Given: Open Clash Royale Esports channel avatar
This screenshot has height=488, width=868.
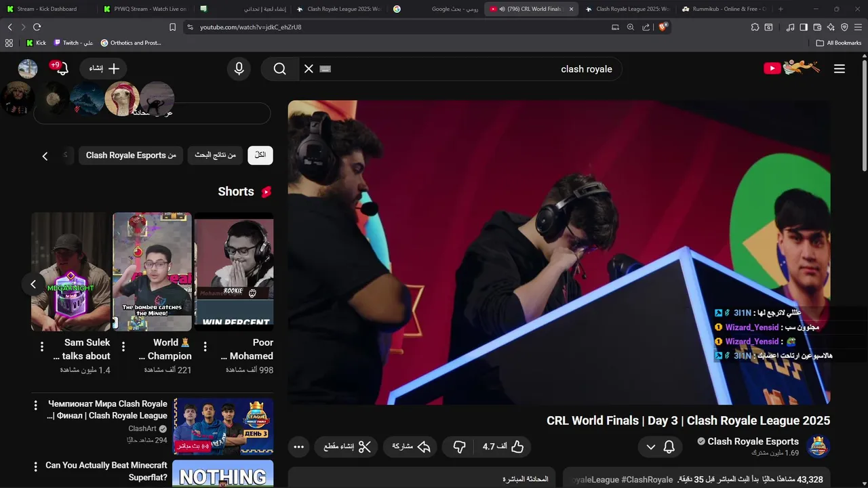Looking at the screenshot, I should (818, 447).
